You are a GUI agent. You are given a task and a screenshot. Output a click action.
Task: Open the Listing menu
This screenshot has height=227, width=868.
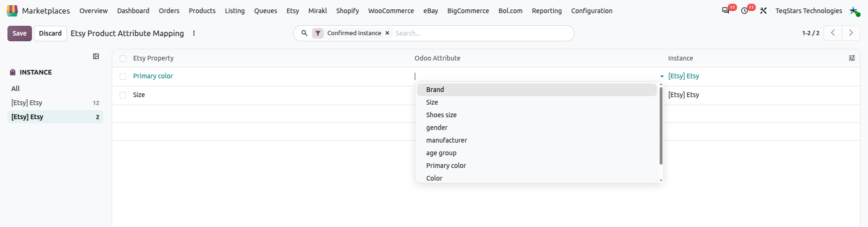pyautogui.click(x=235, y=11)
